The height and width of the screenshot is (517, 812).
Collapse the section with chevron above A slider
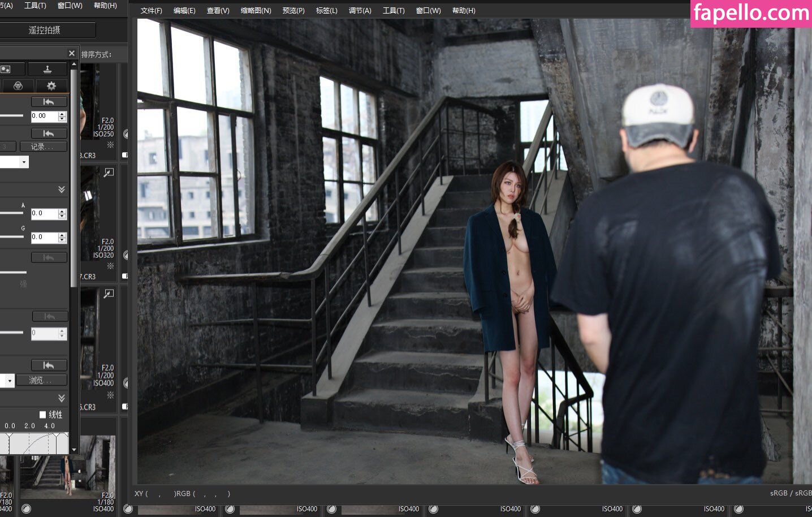click(x=62, y=189)
